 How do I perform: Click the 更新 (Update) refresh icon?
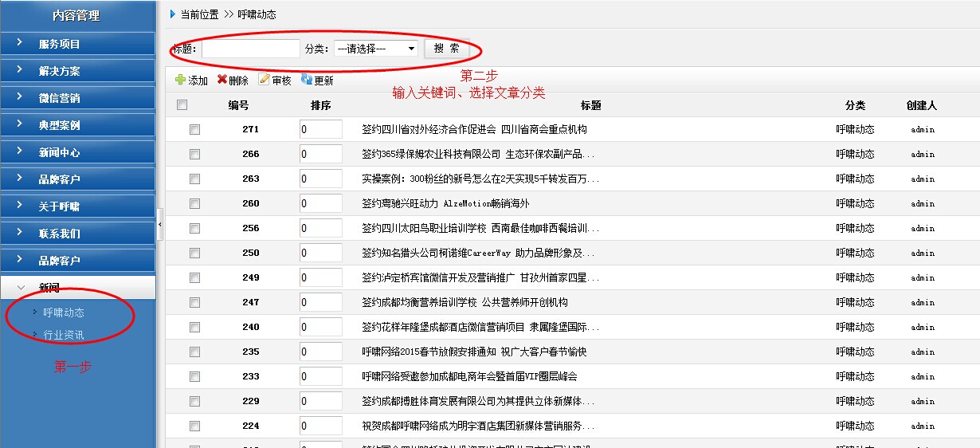pyautogui.click(x=307, y=80)
